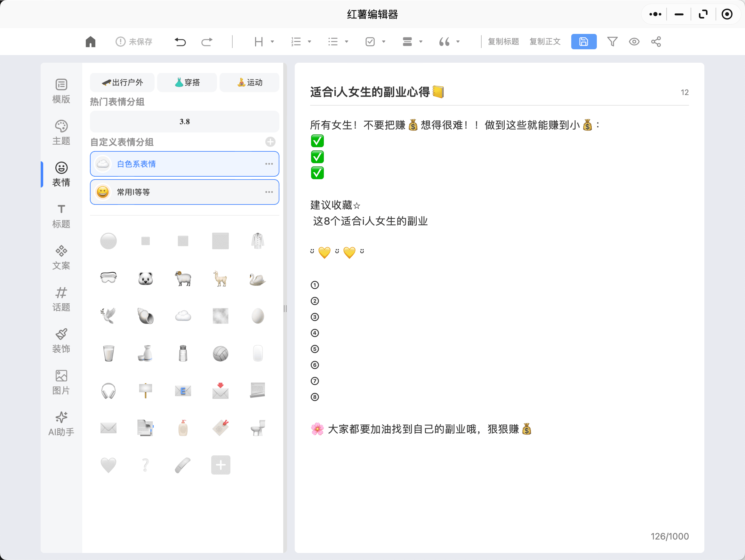
Task: Switch to the 表情 emoji tab
Action: [x=61, y=174]
